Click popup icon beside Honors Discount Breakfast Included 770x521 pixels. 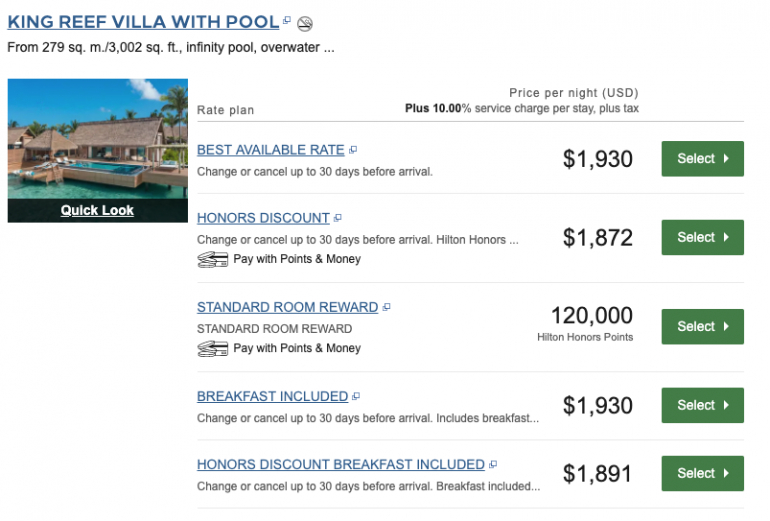pyautogui.click(x=493, y=465)
